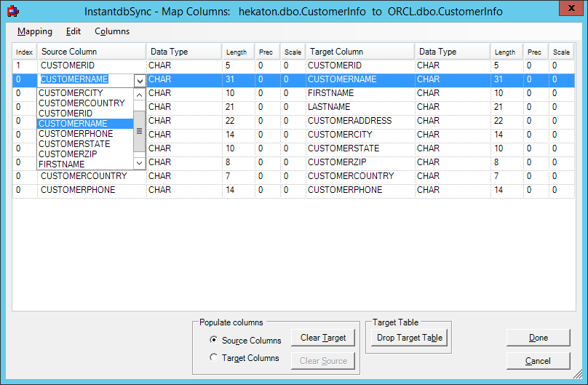Click the Drop Target Table button
Image resolution: width=588 pixels, height=385 pixels.
click(x=410, y=338)
